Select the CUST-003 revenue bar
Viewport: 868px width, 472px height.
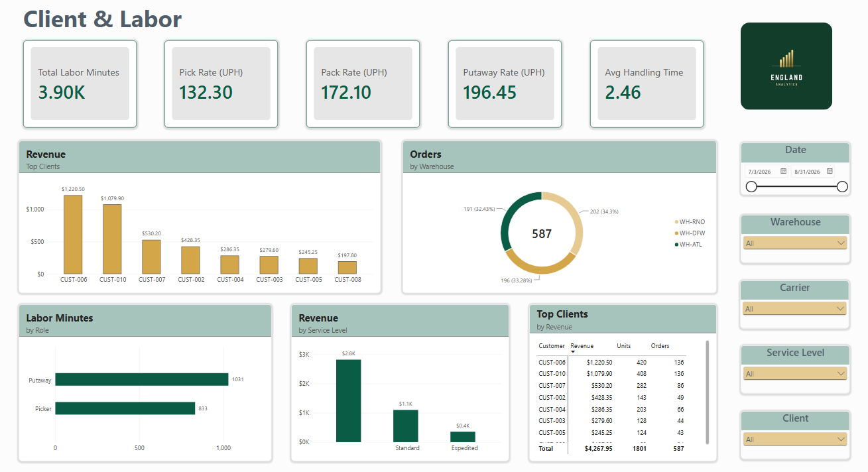coord(269,265)
